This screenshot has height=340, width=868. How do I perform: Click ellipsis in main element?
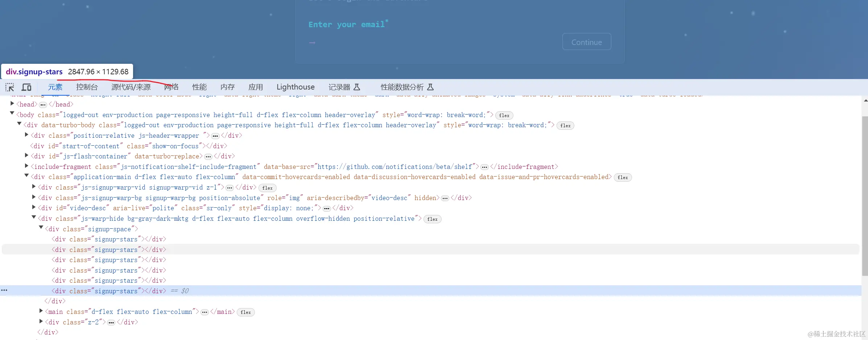click(x=204, y=312)
